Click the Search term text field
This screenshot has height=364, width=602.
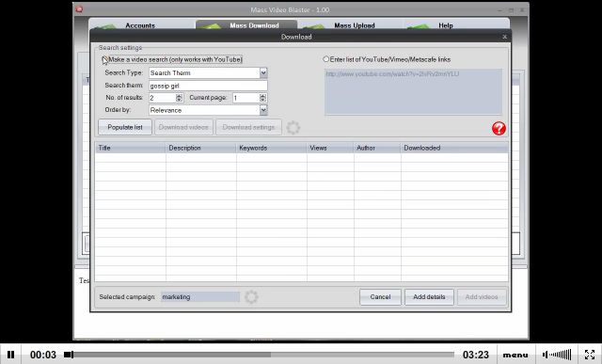pyautogui.click(x=208, y=86)
